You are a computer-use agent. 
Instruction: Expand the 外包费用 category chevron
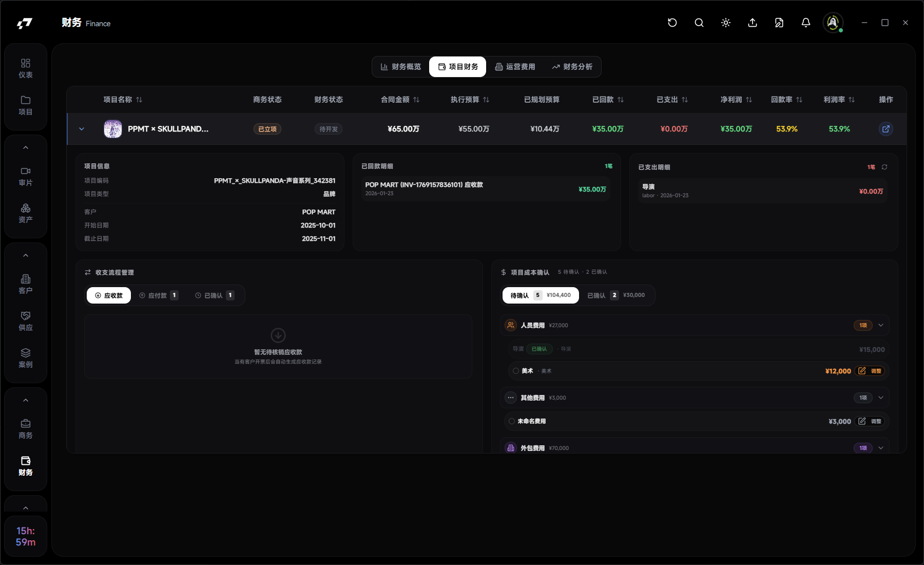(881, 448)
